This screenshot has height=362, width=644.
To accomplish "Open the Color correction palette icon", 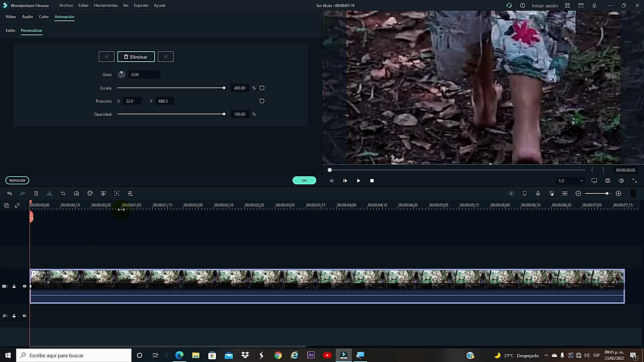I will coord(90,193).
